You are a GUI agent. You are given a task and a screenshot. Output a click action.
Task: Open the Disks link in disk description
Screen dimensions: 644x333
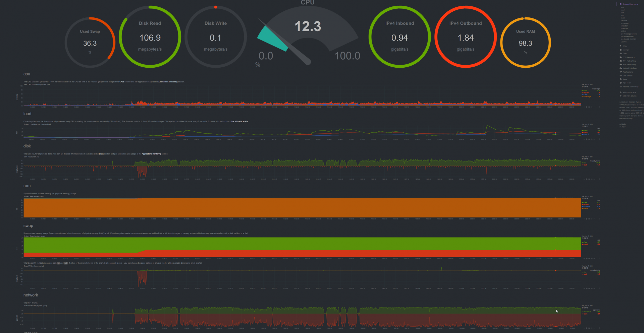click(101, 154)
